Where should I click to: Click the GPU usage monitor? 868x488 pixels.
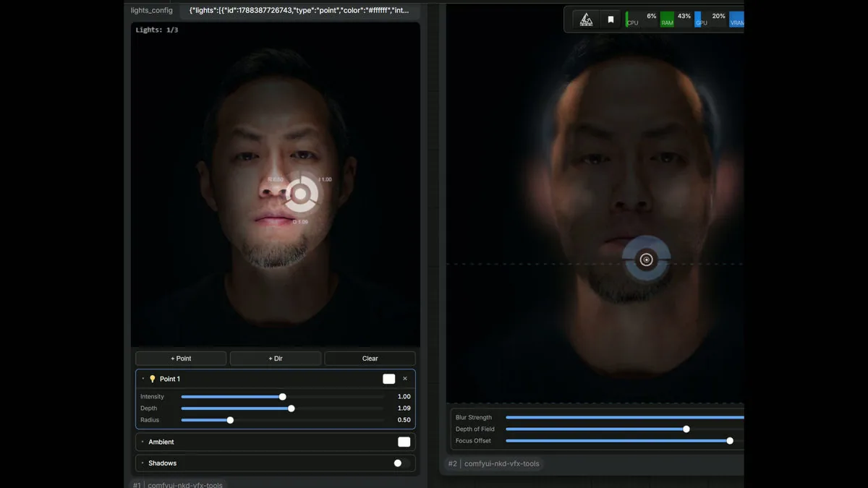click(x=710, y=20)
